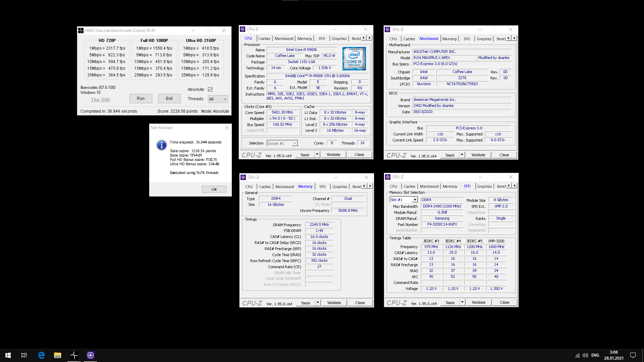Click the CPU-Z title icon of the Mainboard window
This screenshot has width=644, height=362.
pos(388,29)
